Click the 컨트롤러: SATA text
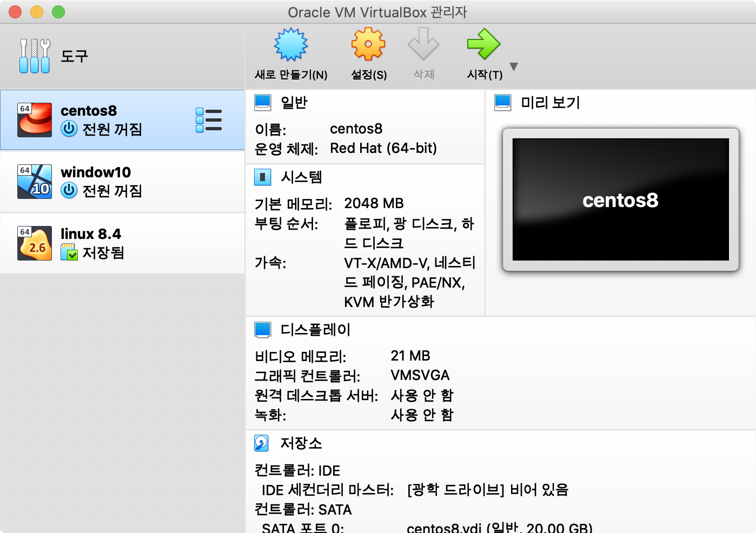The width and height of the screenshot is (756, 533). pyautogui.click(x=303, y=509)
